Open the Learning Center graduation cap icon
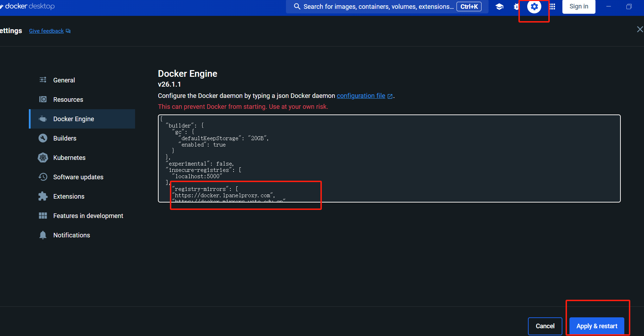This screenshot has height=336, width=644. tap(499, 7)
